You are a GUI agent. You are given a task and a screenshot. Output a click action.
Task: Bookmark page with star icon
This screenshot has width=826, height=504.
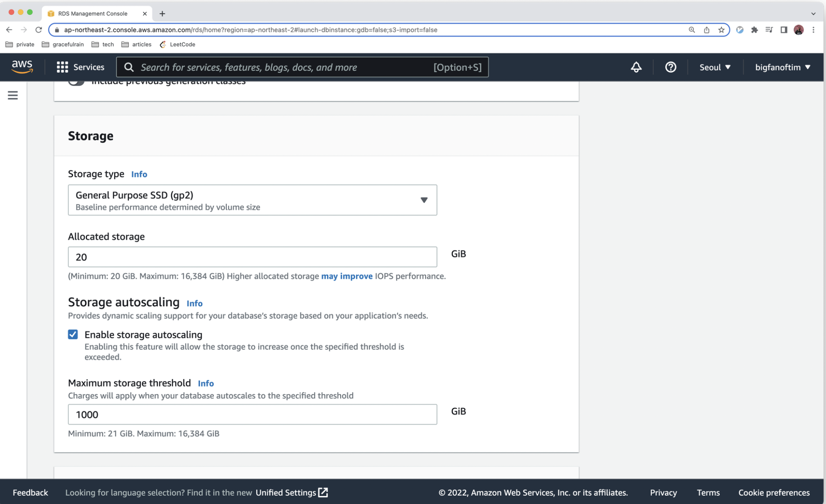point(721,30)
